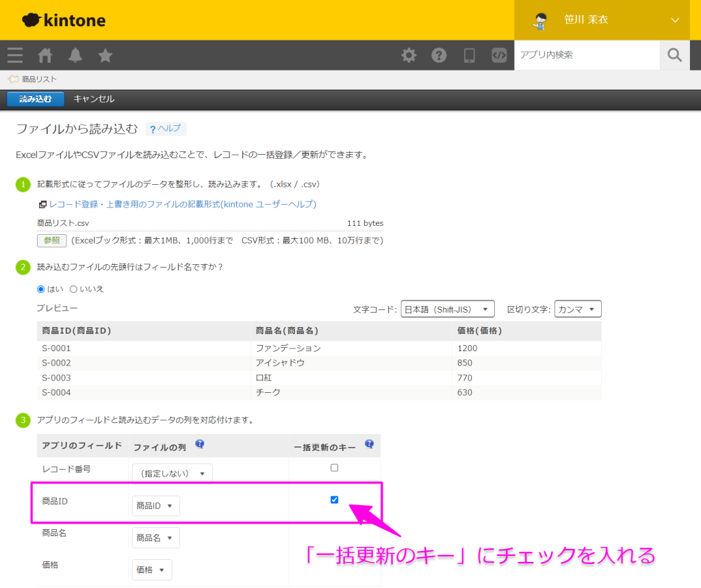Image resolution: width=701 pixels, height=588 pixels.
Task: Click the アプリ内検索 search field
Action: click(x=587, y=55)
